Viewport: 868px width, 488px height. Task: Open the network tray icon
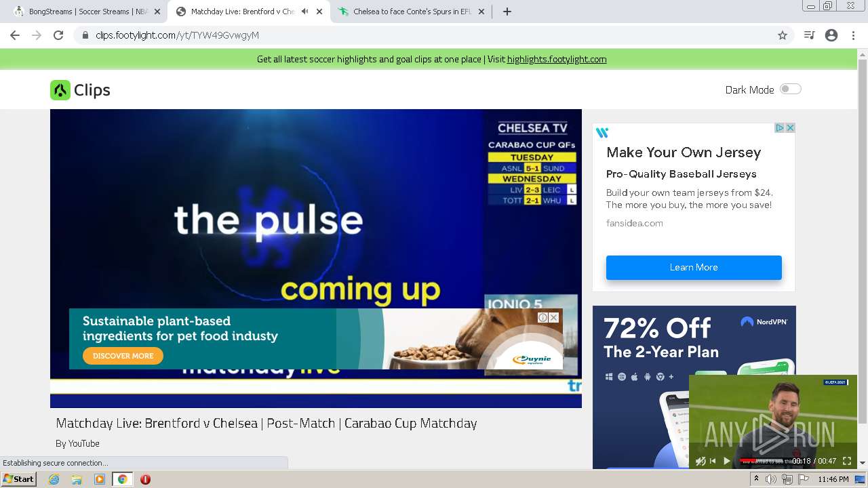[x=787, y=479]
